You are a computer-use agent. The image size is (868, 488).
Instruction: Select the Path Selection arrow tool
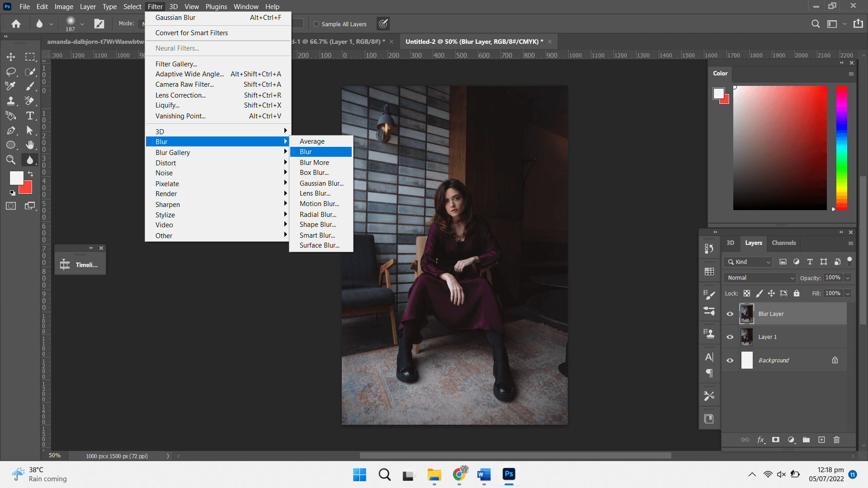(x=30, y=131)
